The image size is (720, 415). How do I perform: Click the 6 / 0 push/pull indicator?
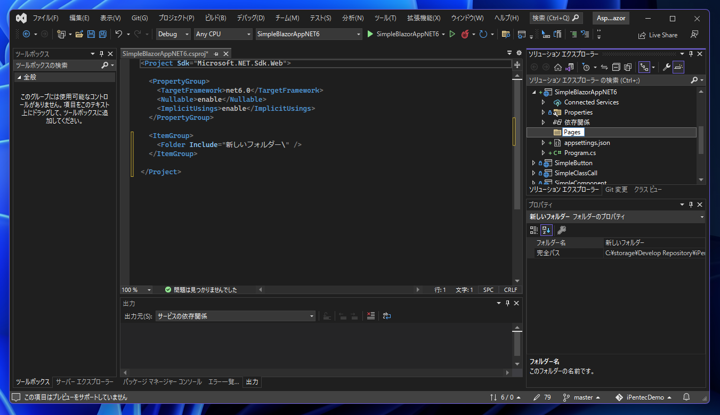[505, 398]
